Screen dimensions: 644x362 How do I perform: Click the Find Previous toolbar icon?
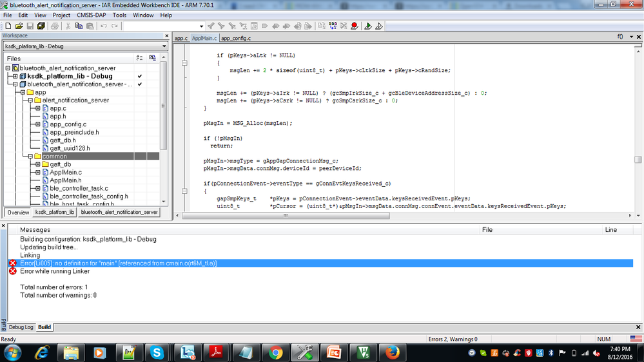click(211, 26)
